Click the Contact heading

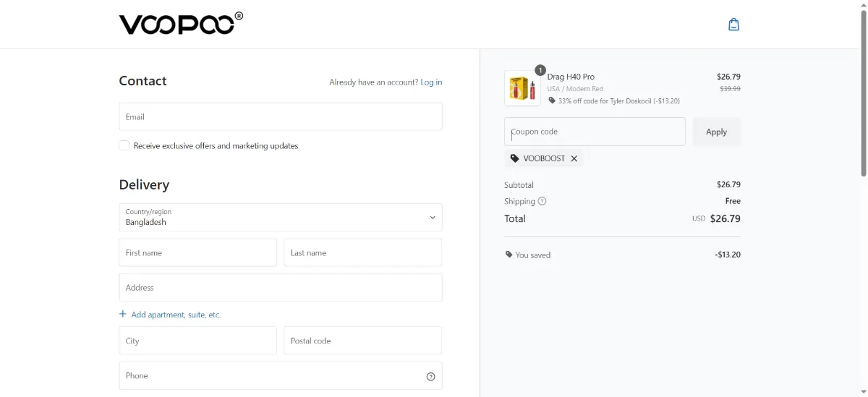(142, 81)
